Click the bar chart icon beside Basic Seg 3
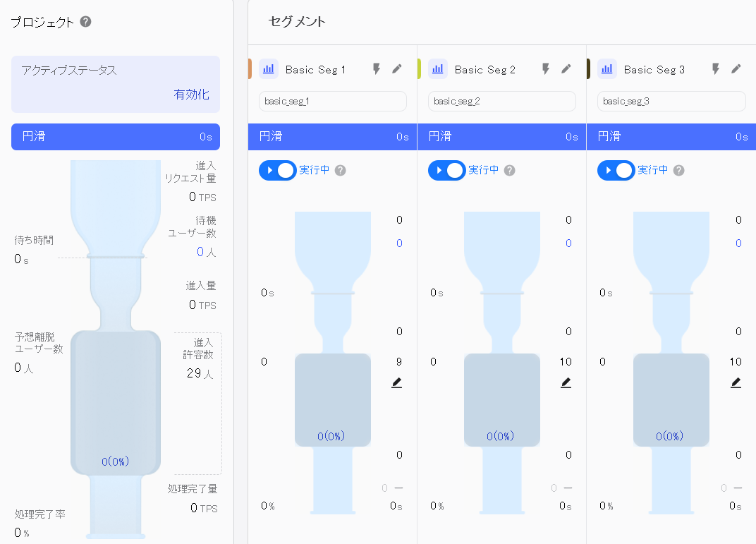 pyautogui.click(x=606, y=68)
